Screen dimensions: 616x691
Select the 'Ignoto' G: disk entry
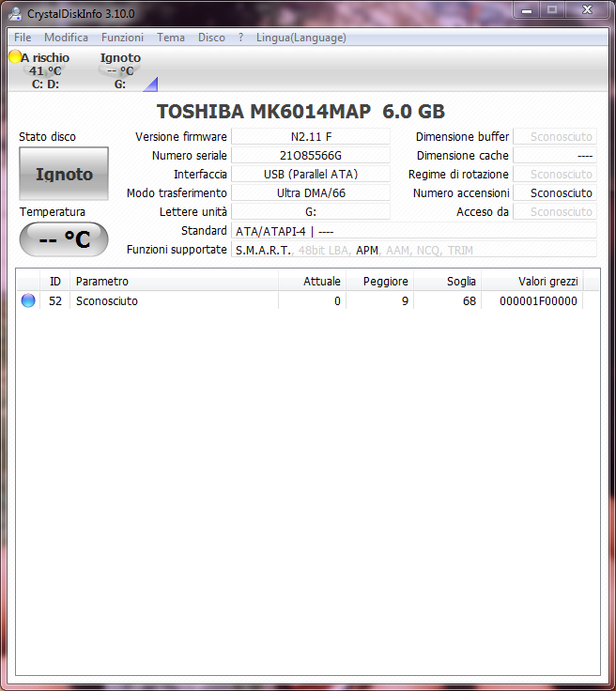click(120, 70)
